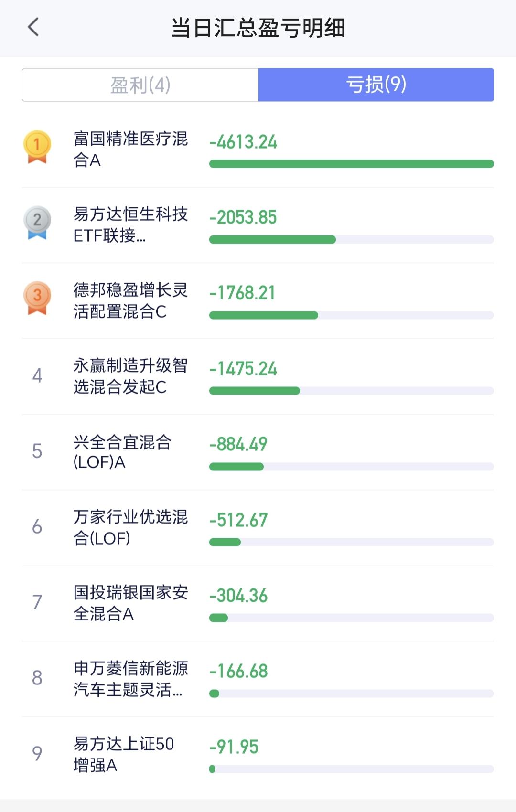Screen dimensions: 516x812
Task: Click 万家行业优选混合(LOF) fund name
Action: (x=130, y=527)
